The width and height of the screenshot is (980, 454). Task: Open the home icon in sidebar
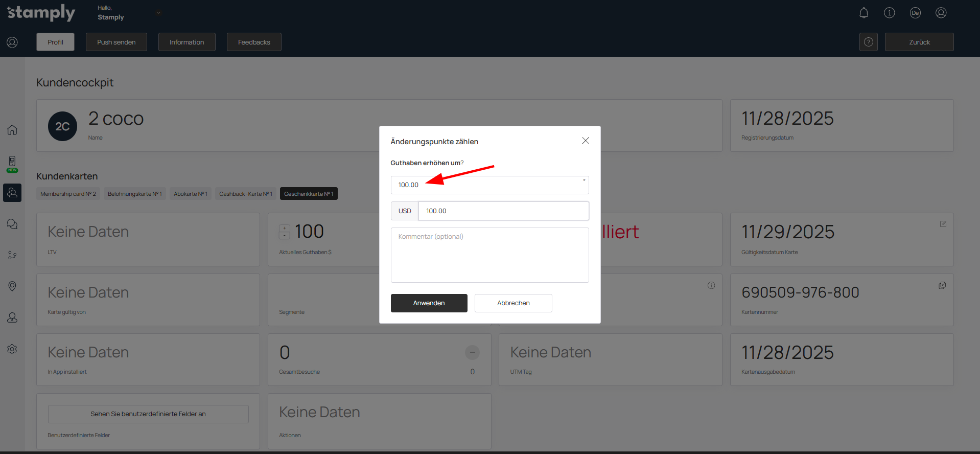point(12,130)
